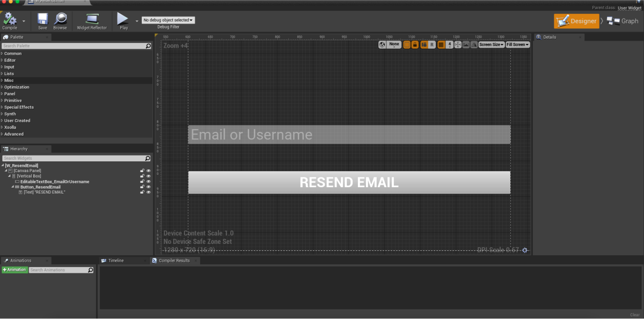Open the debug object selection dropdown
This screenshot has width=644, height=319.
point(168,20)
